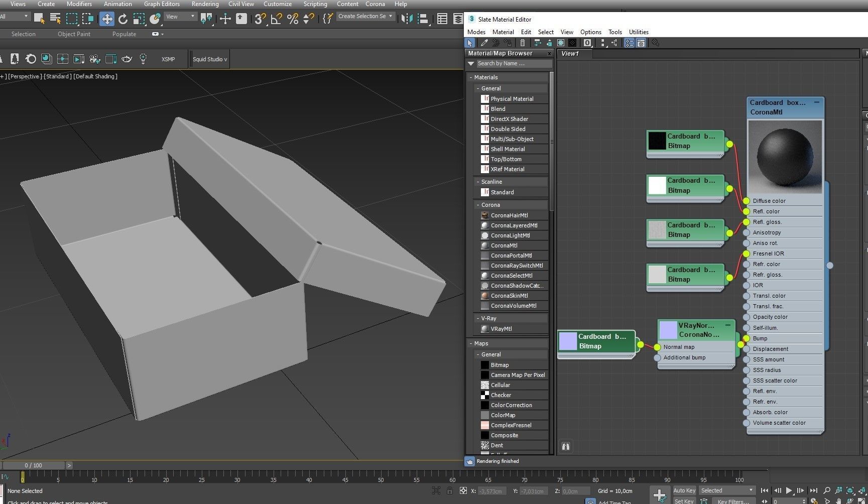
Task: Select the Pick Material from Object eyedropper
Action: (x=484, y=43)
